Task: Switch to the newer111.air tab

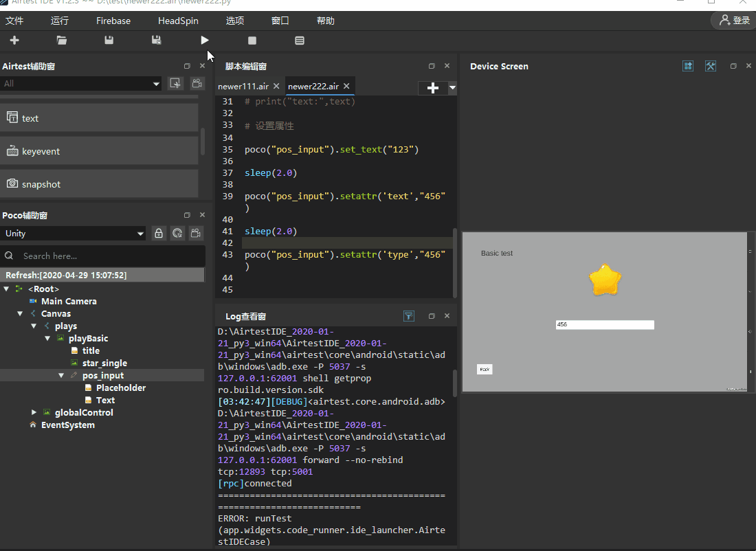Action: (x=243, y=87)
